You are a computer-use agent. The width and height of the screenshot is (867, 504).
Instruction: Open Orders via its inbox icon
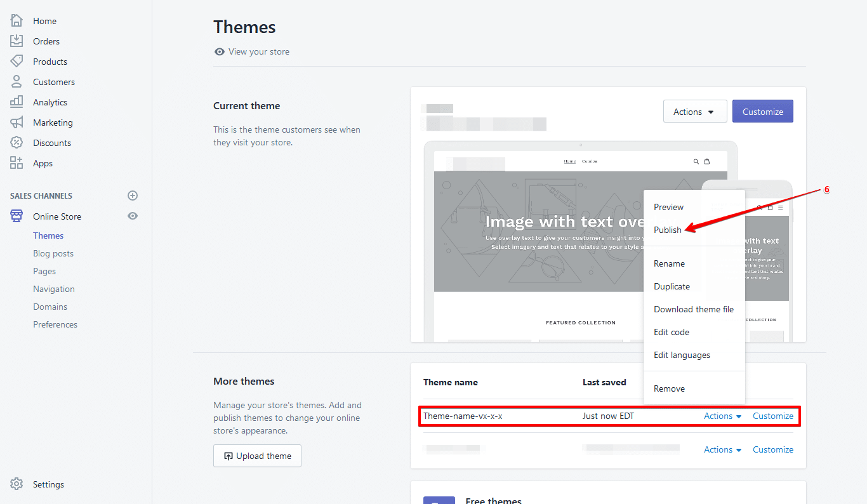click(x=17, y=41)
